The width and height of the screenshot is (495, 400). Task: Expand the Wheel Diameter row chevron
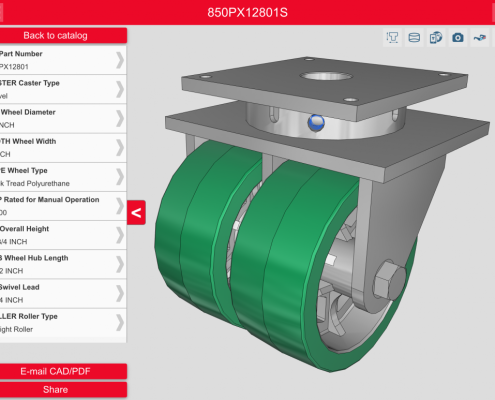tap(120, 118)
